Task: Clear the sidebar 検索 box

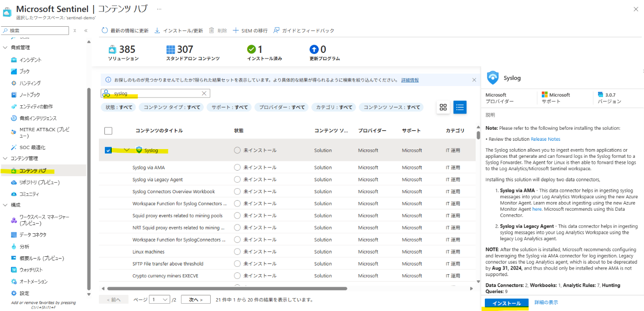Action: 75,30
